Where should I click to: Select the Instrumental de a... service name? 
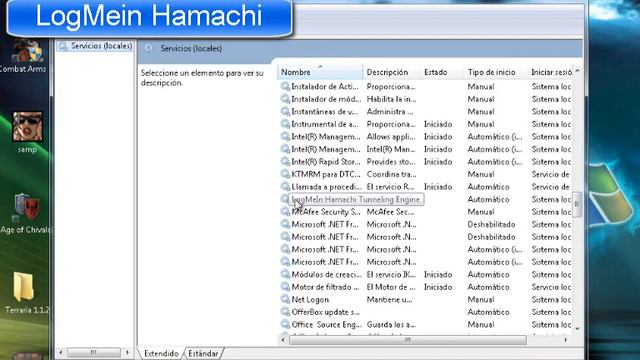(x=324, y=124)
